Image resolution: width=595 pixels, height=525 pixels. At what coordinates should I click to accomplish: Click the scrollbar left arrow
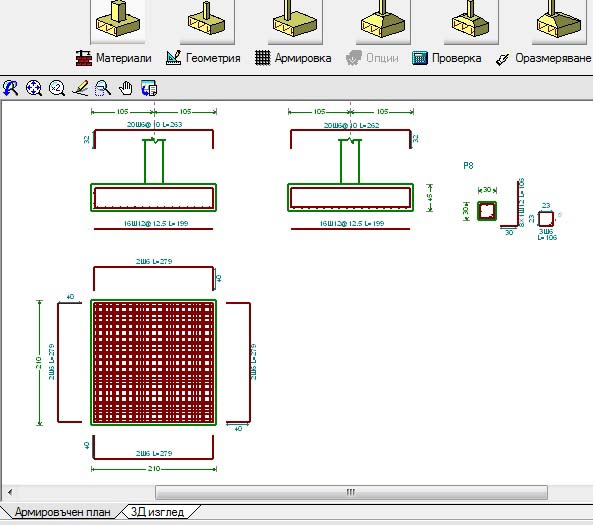[10, 492]
